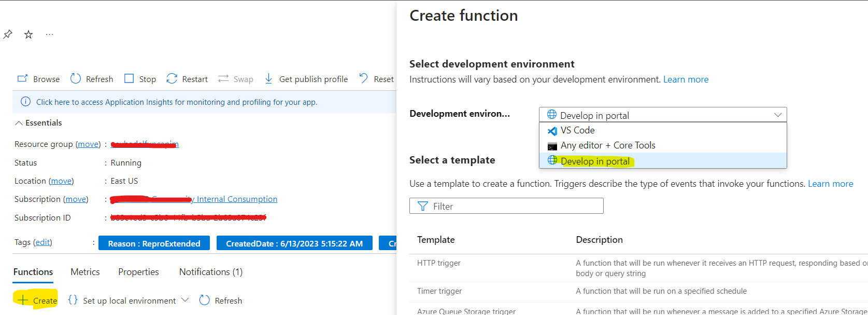Click Reset in the toolbar

[377, 79]
